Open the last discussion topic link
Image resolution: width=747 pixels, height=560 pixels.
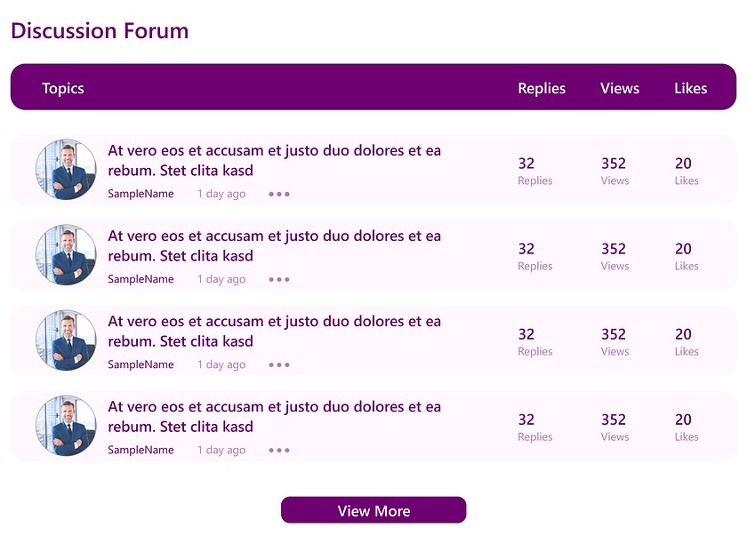click(274, 416)
